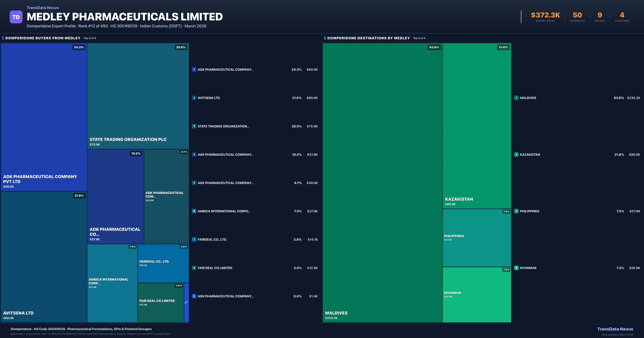
Task: Select the STATE TRADING ORGANIZATION PLC treemap block
Action: 138,96
